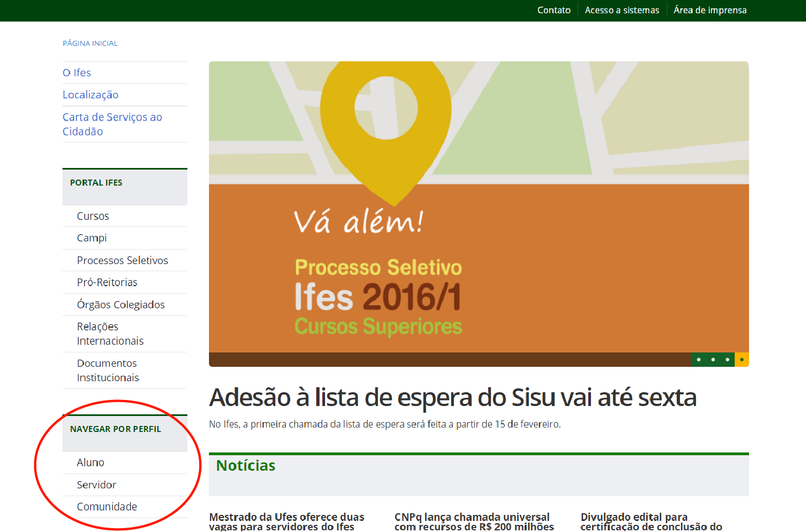
Task: Open the Campi listing
Action: (91, 238)
